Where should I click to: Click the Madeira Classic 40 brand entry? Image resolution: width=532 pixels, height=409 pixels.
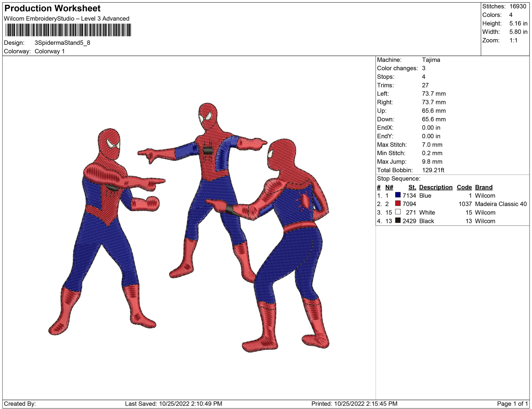[x=501, y=204]
